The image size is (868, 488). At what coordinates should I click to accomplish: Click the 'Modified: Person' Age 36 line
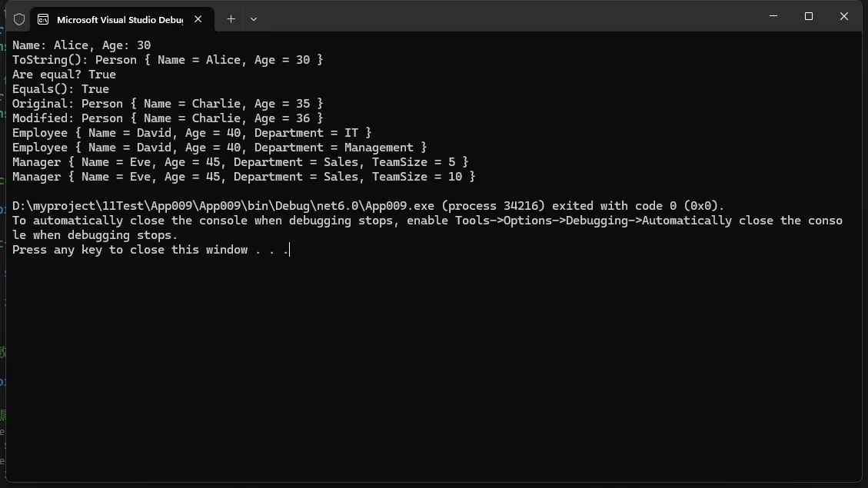point(168,118)
